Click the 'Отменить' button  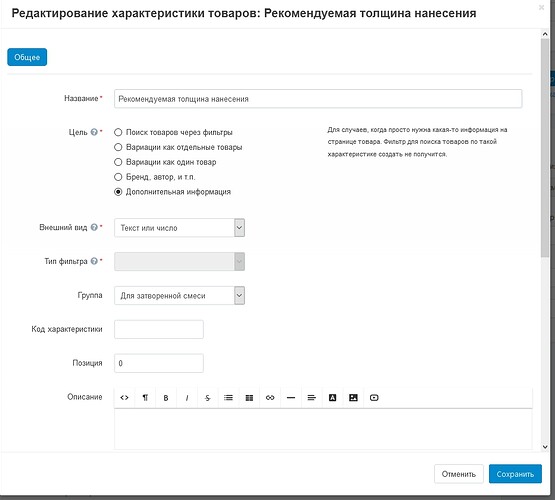(x=459, y=474)
